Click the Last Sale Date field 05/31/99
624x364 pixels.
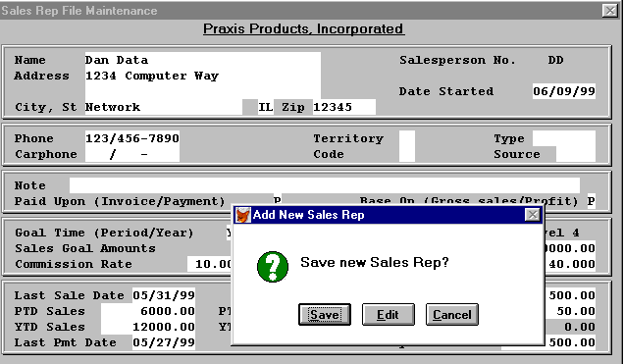164,295
